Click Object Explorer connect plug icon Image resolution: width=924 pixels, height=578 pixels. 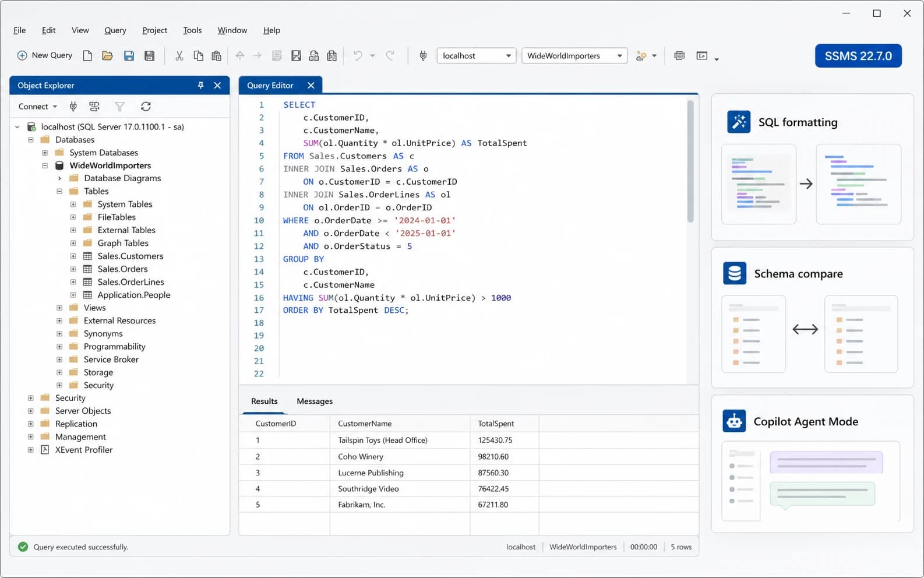point(73,106)
